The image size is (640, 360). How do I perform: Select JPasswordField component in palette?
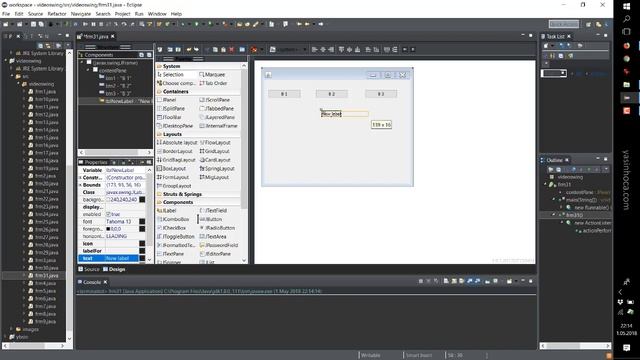point(219,245)
